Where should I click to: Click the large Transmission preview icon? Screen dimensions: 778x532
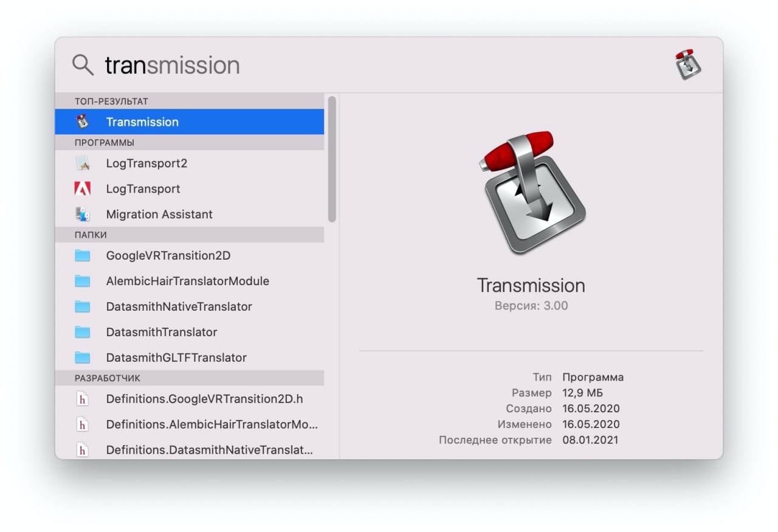(531, 192)
